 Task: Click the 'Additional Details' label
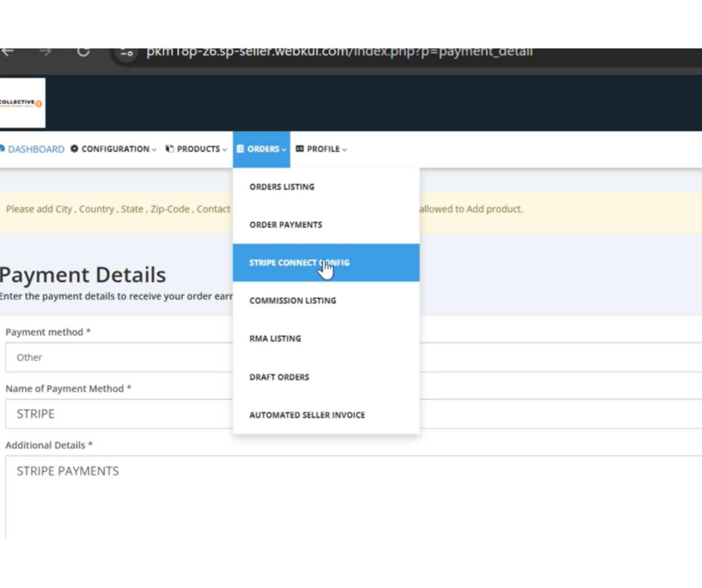(x=45, y=445)
